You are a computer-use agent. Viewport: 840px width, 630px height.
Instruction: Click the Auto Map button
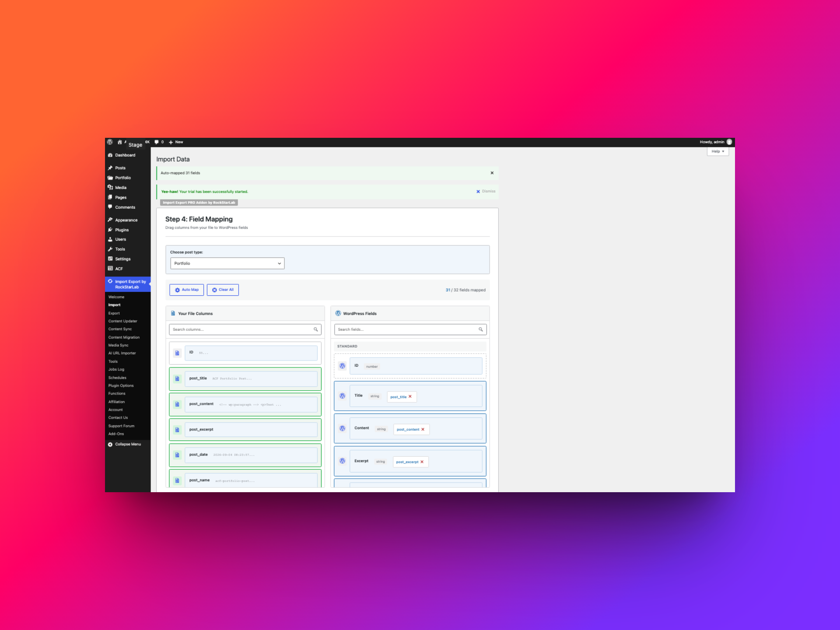[186, 290]
